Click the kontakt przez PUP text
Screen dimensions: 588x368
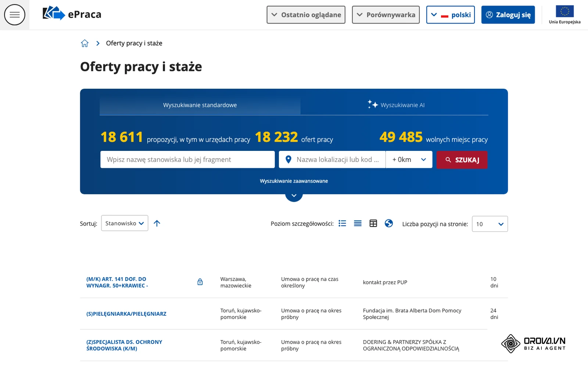point(385,282)
